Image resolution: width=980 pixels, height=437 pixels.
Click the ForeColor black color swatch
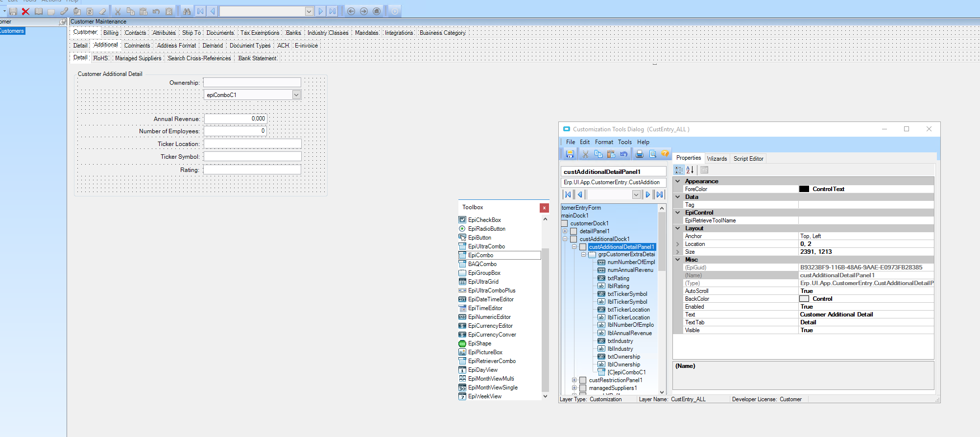pos(804,189)
